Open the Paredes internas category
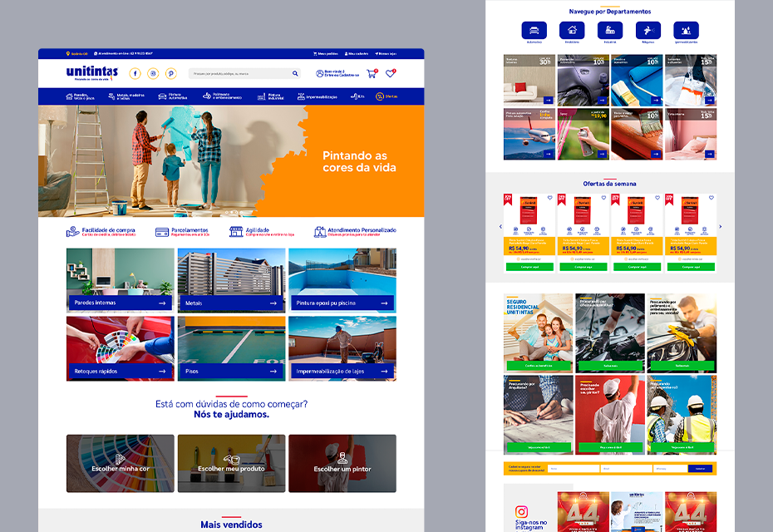 pyautogui.click(x=121, y=280)
